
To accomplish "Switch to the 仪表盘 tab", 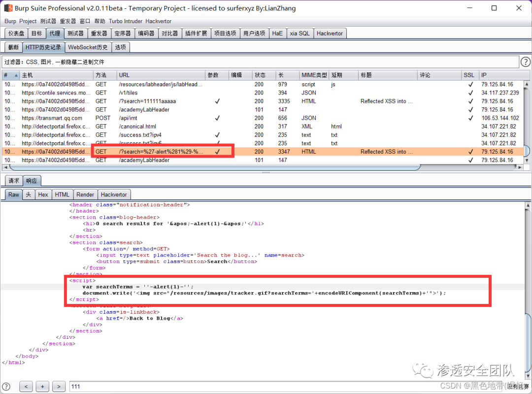I will [16, 33].
